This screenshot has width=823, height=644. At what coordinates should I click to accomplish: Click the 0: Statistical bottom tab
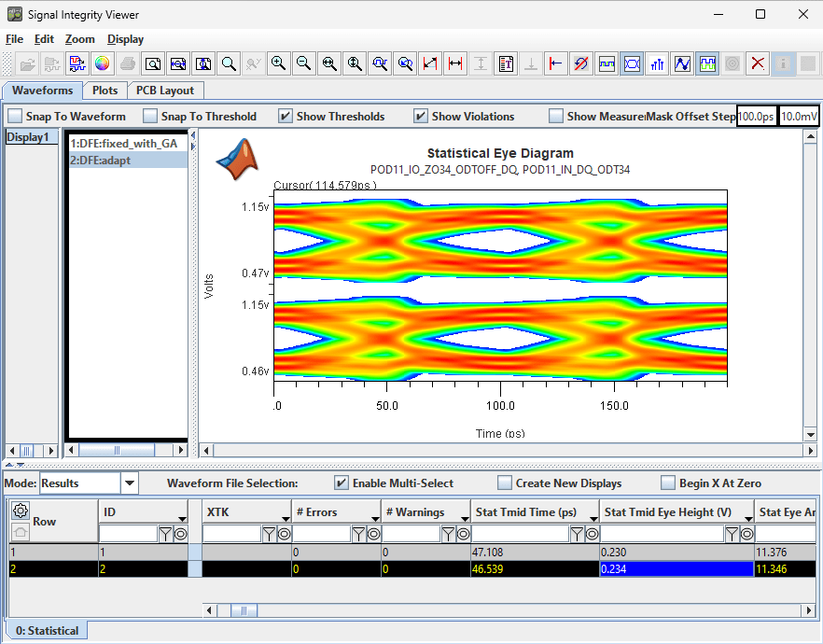tap(47, 631)
